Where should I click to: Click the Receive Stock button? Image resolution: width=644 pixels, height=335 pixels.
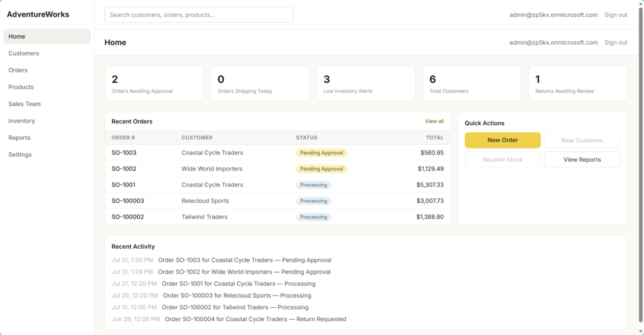502,159
